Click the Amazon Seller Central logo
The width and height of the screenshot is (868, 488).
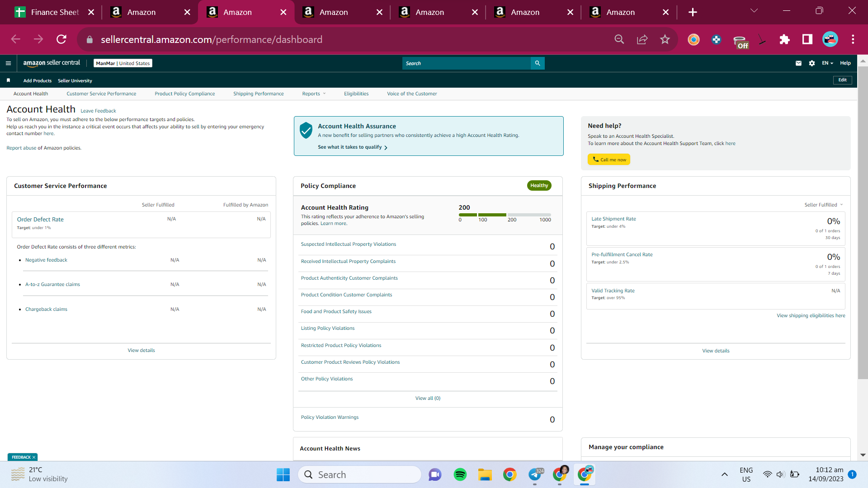click(x=52, y=63)
